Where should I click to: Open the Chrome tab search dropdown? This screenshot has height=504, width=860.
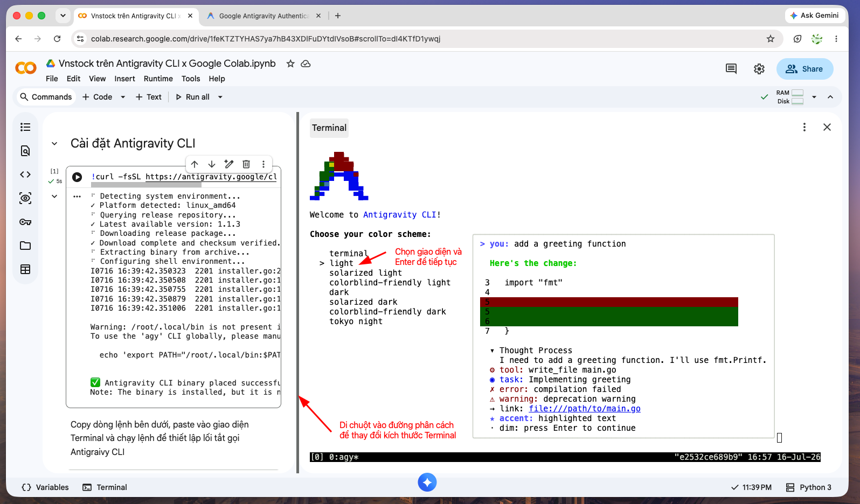click(x=63, y=16)
